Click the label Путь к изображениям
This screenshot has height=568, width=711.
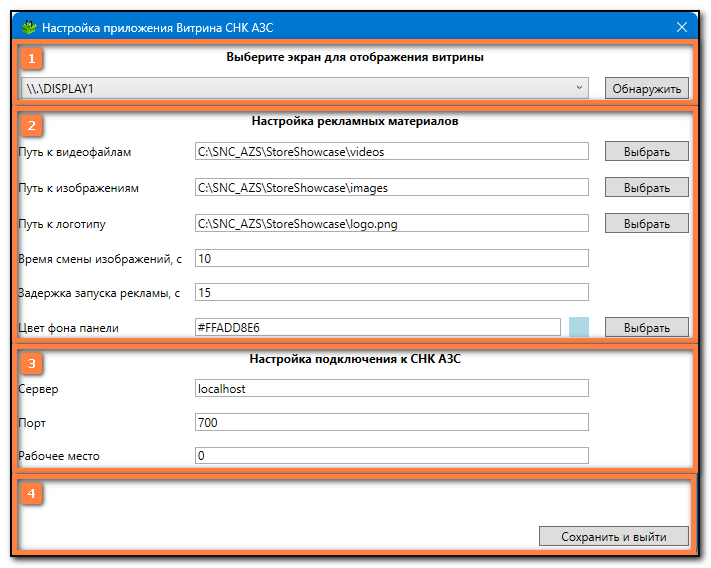point(78,188)
